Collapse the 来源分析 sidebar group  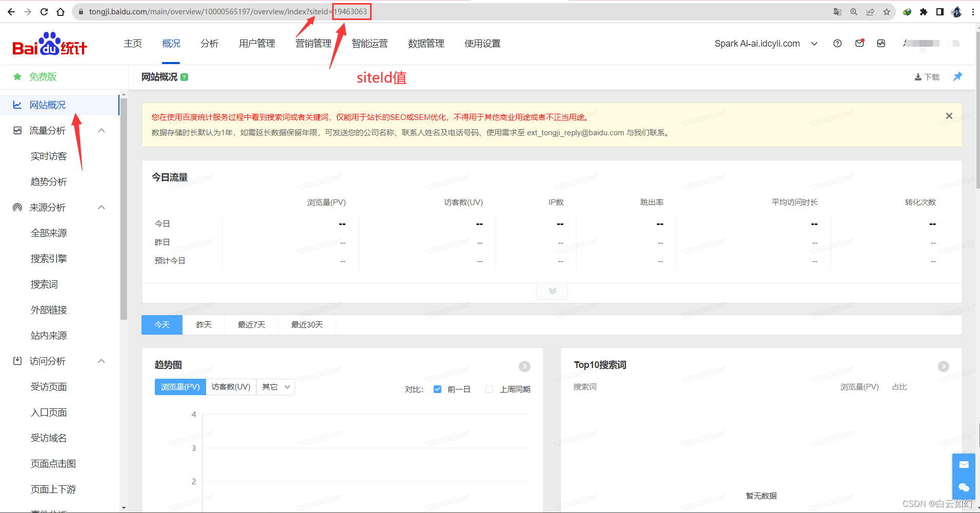(x=101, y=208)
